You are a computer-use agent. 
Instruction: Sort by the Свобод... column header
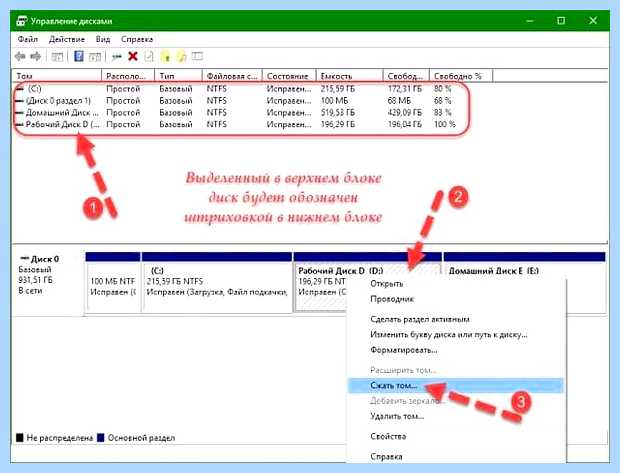406,76
